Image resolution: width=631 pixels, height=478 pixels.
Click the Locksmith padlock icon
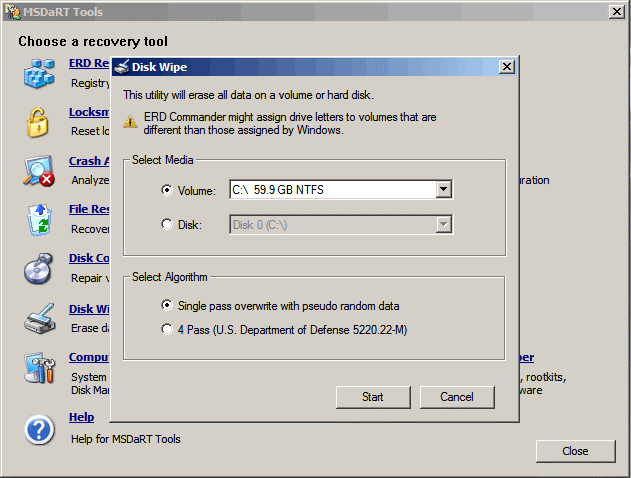pos(37,122)
